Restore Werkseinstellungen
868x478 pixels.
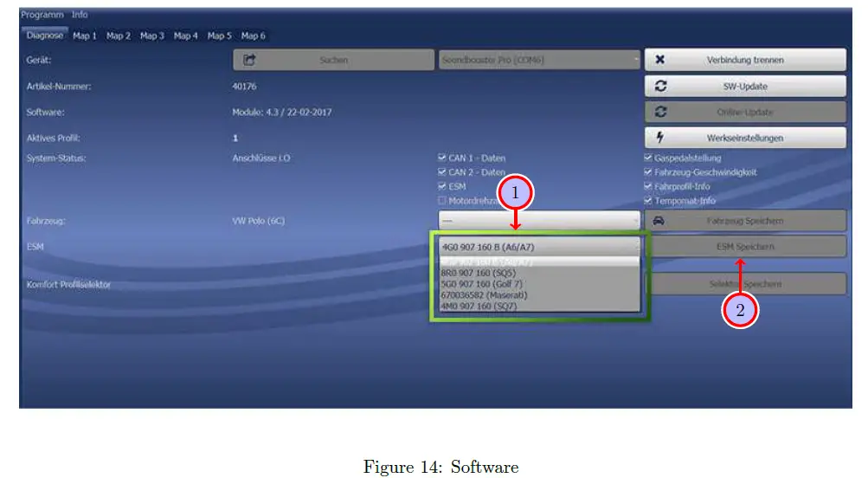pyautogui.click(x=745, y=138)
